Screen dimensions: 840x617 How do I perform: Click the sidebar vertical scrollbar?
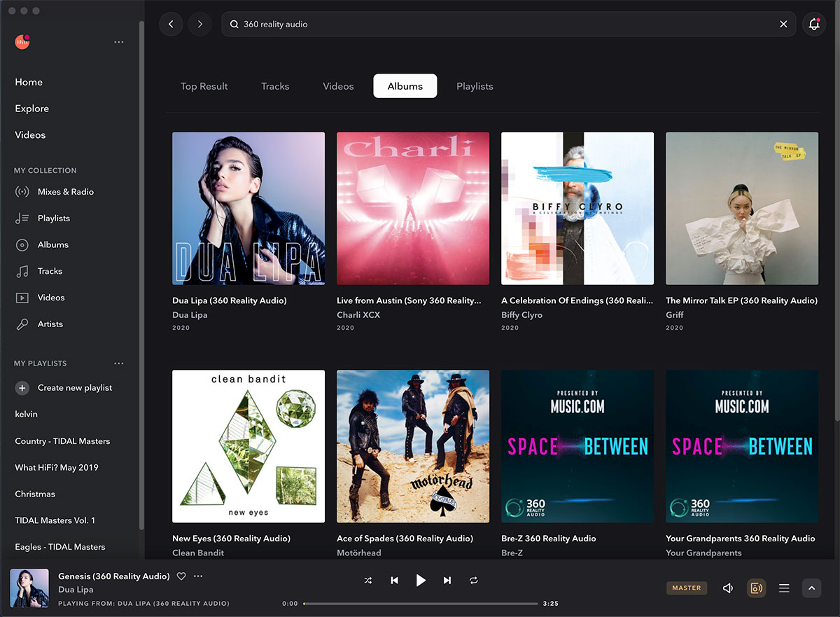[142, 275]
